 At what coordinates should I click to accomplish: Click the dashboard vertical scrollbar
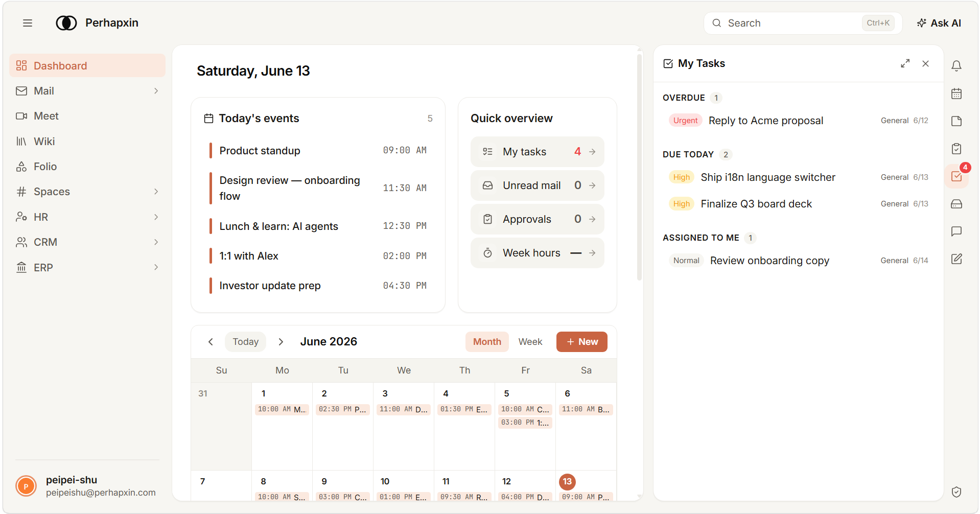click(639, 168)
